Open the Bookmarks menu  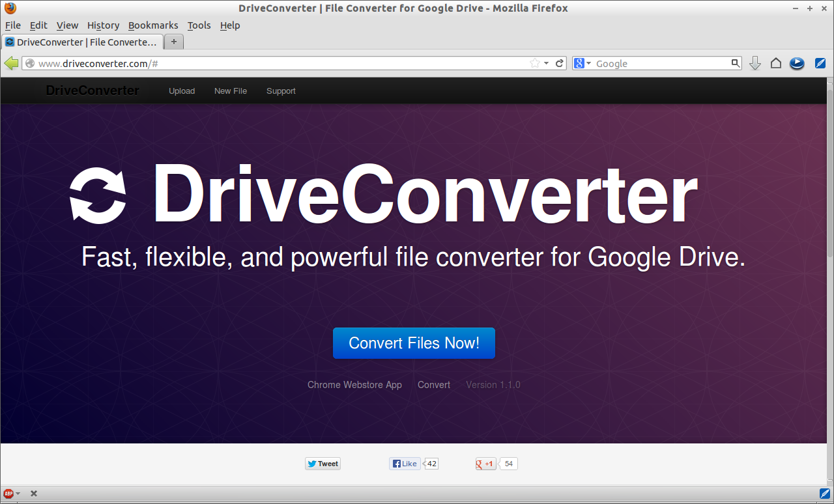pos(153,25)
